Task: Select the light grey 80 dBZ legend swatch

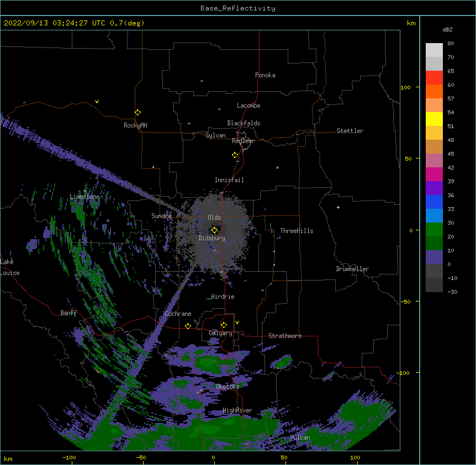Action: click(434, 50)
